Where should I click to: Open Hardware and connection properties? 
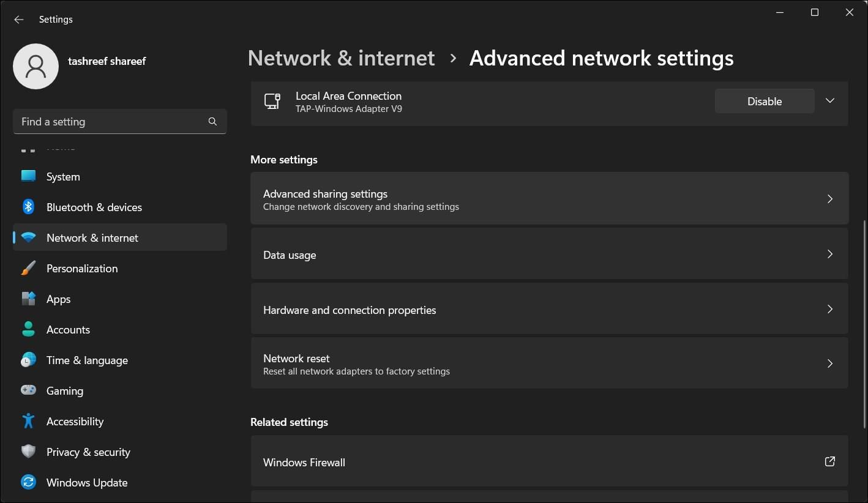[549, 310]
